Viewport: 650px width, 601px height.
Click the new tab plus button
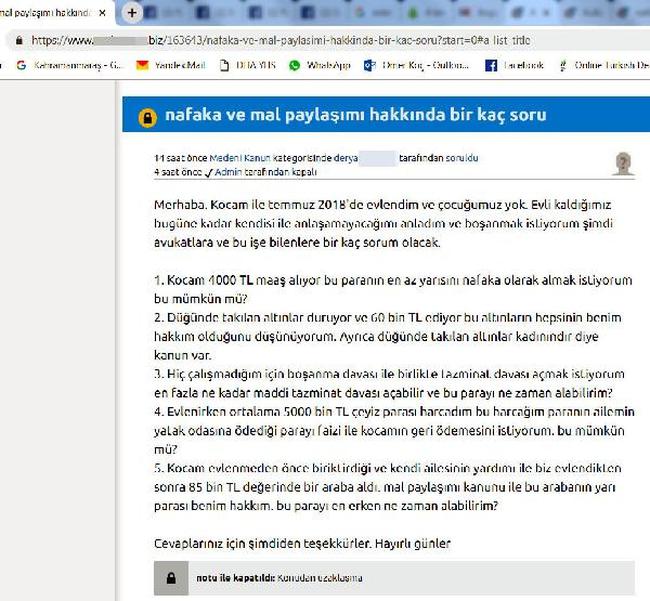pos(132,13)
